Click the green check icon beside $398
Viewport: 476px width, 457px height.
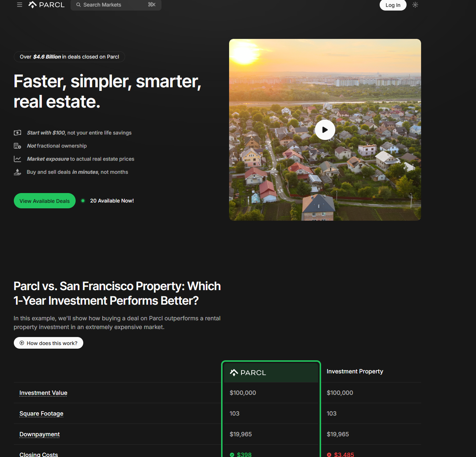click(232, 454)
